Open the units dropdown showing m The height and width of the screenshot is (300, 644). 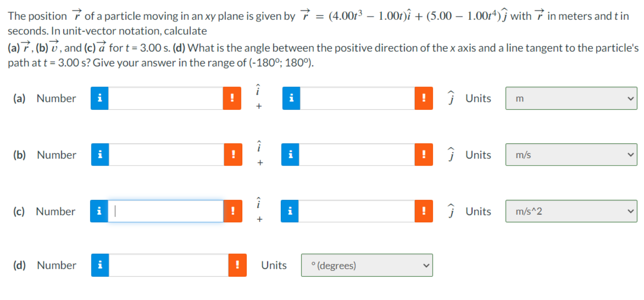[571, 98]
